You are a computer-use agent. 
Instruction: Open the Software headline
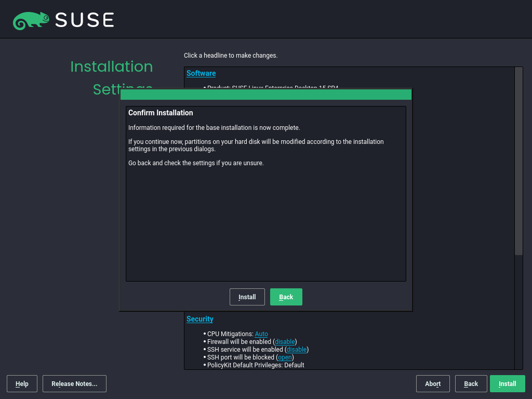tap(201, 73)
